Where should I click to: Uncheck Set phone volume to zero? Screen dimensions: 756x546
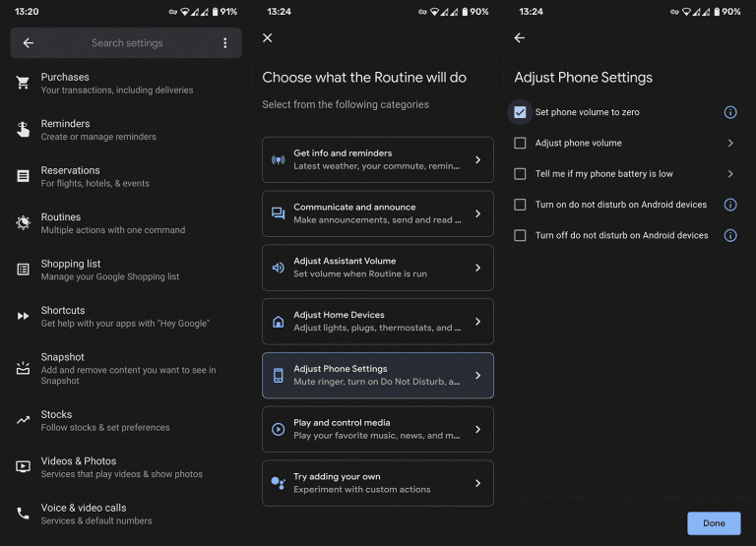(x=520, y=112)
